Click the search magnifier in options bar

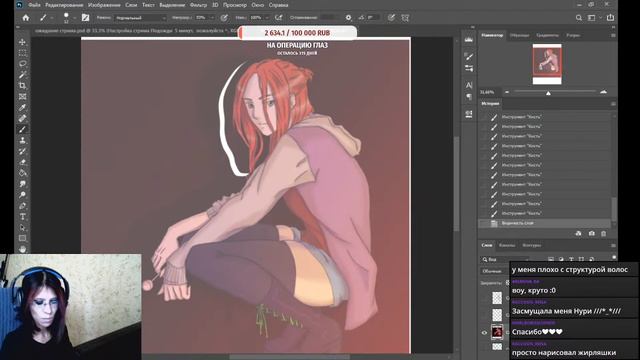click(579, 18)
